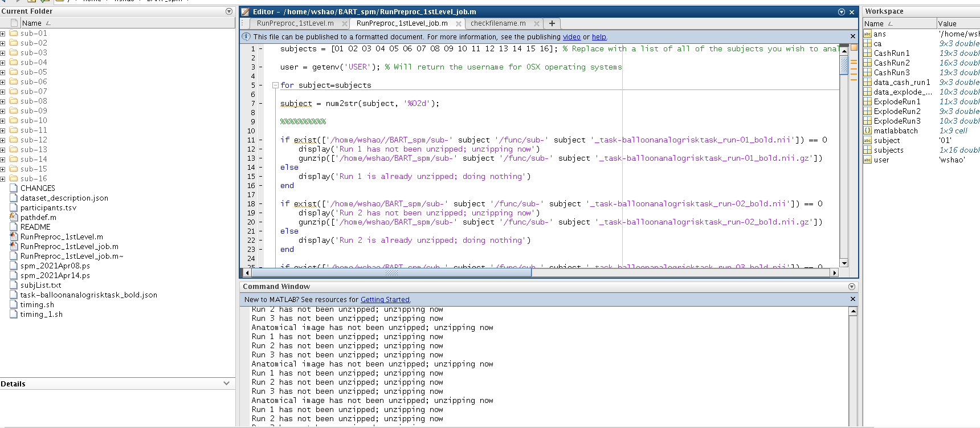Add a new editor tab
Viewport: 980px width, 428px height.
(552, 23)
